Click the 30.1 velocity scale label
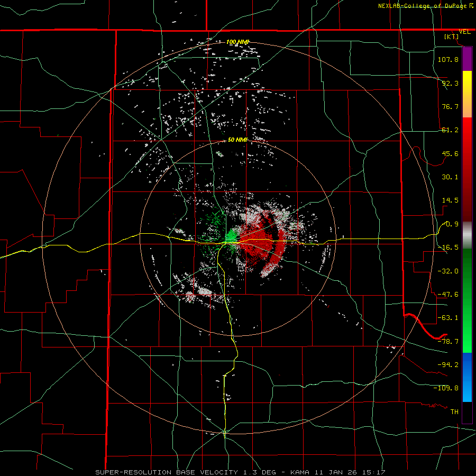The width and height of the screenshot is (476, 476). [x=450, y=177]
